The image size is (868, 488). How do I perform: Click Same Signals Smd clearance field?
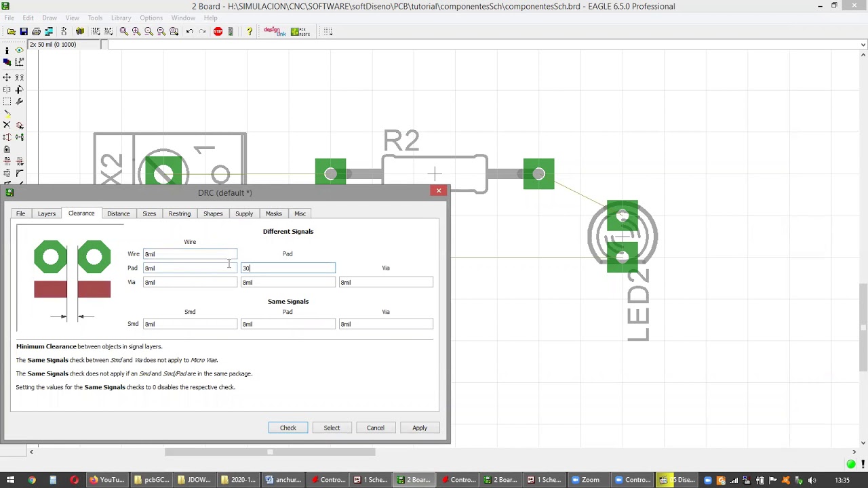tap(190, 324)
